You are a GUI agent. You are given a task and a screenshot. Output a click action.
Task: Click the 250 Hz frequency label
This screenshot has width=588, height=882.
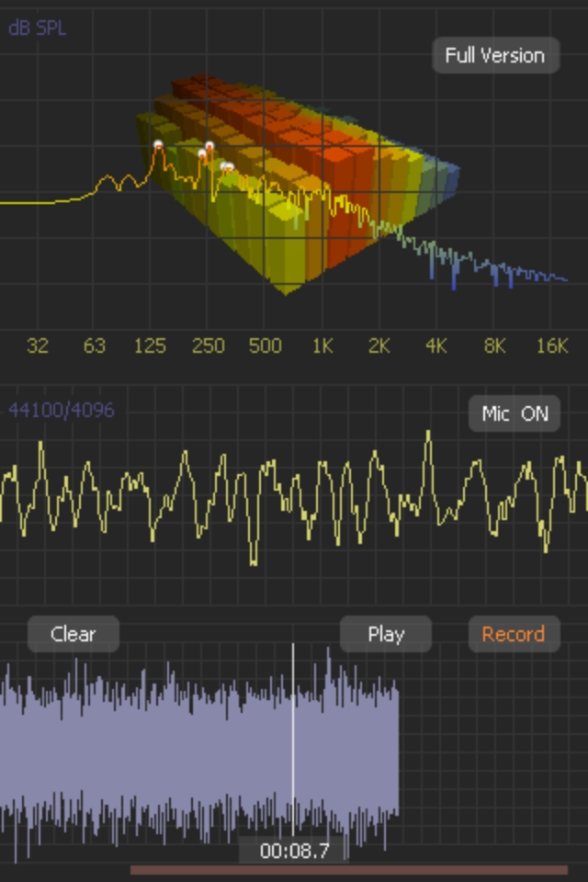209,345
